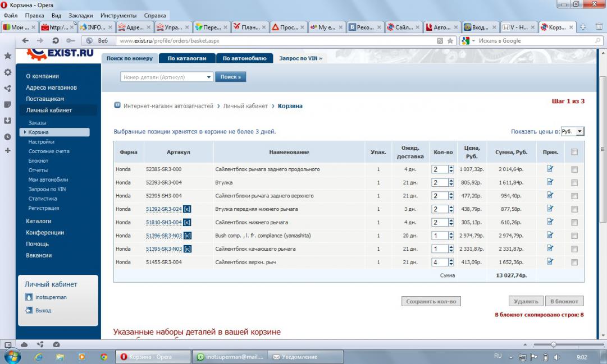Open the Google search engine dropdown arrow
This screenshot has width=607, height=364.
473,40
